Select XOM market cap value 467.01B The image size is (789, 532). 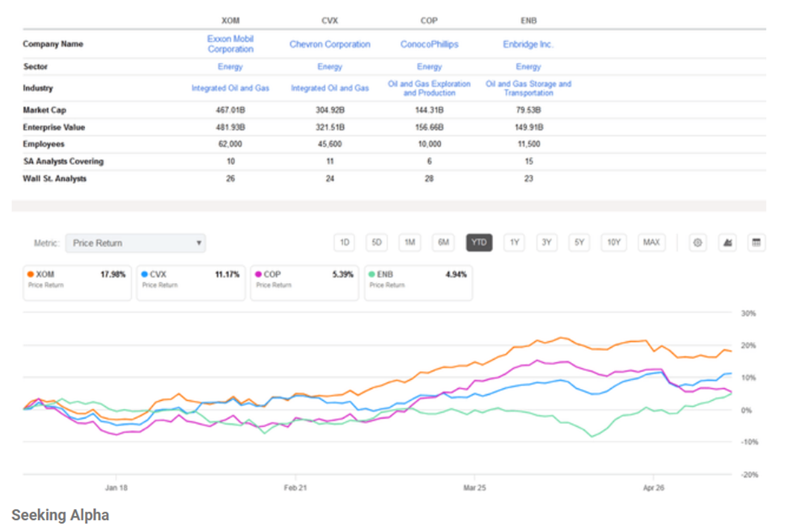[x=231, y=110]
